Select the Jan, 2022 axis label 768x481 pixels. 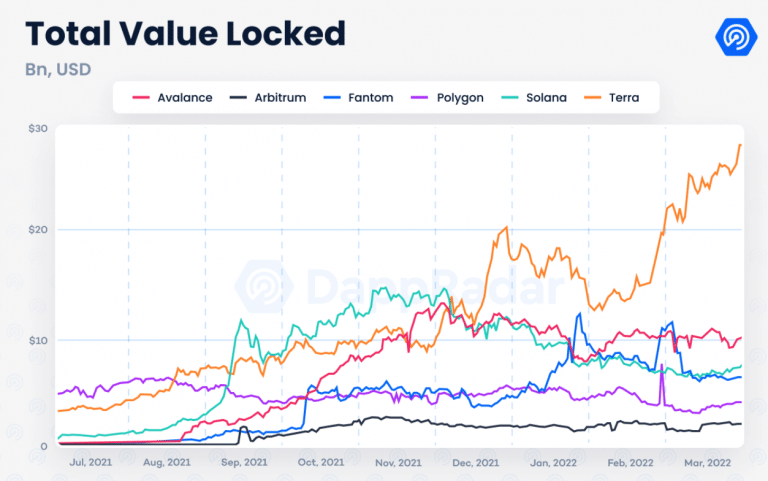click(x=553, y=462)
